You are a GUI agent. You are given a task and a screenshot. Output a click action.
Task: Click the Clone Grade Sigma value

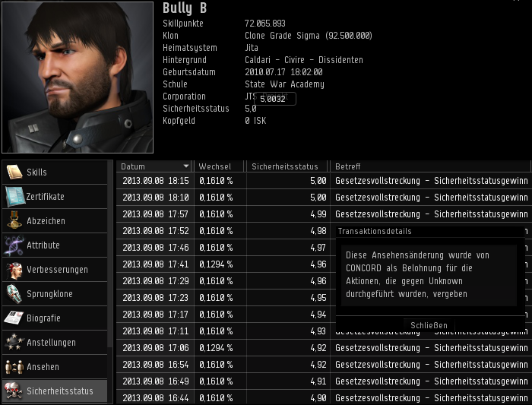click(309, 35)
